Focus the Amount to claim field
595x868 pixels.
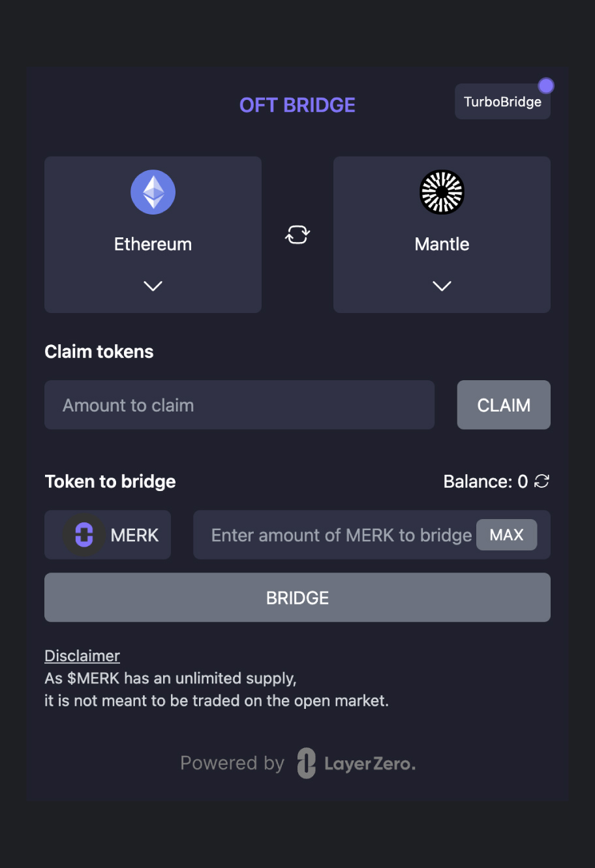tap(239, 405)
